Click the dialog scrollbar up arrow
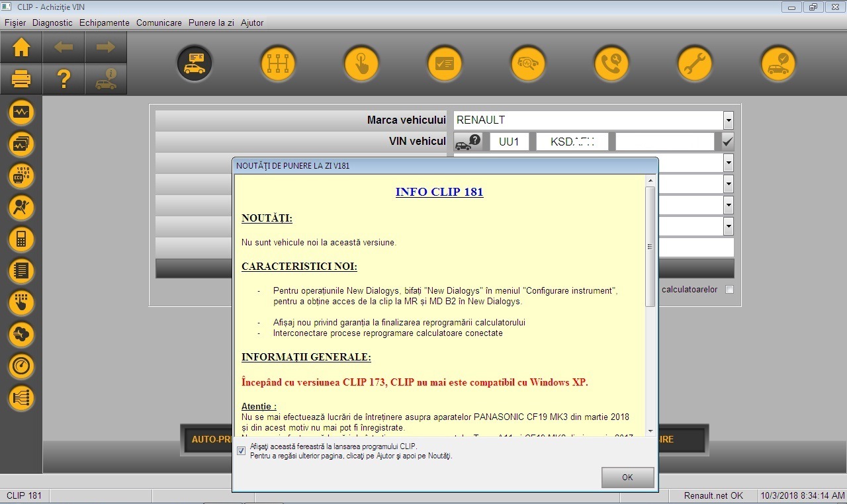The height and width of the screenshot is (504, 847). (650, 181)
